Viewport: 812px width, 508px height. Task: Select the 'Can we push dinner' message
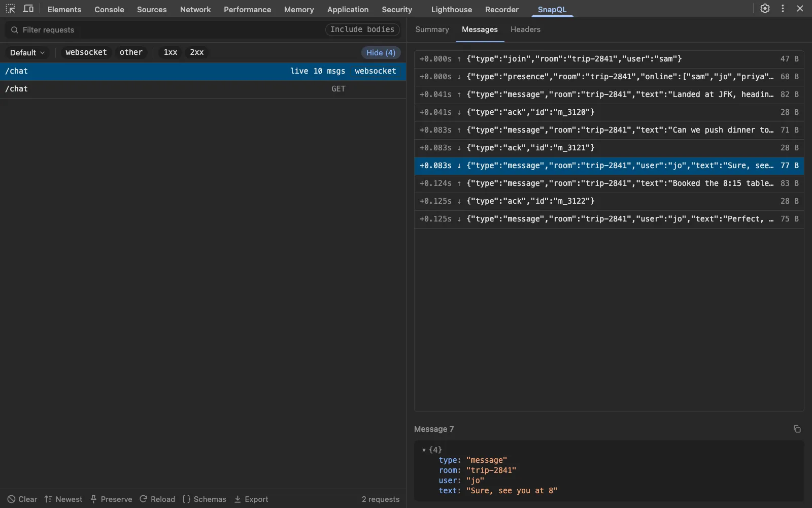click(609, 130)
